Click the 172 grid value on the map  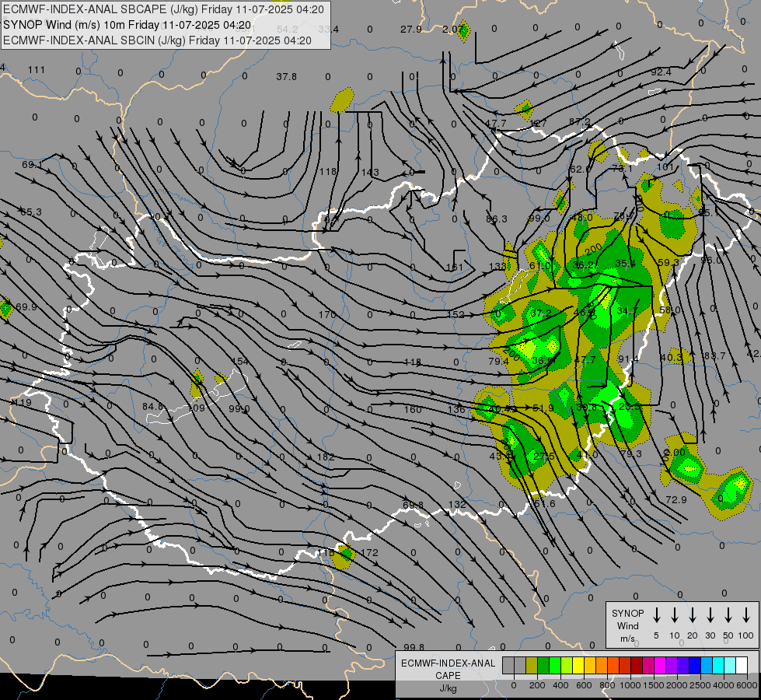click(369, 552)
